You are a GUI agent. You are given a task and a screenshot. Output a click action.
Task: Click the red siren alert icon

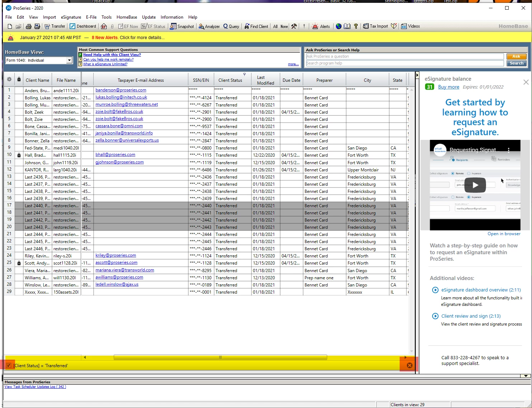[11, 38]
